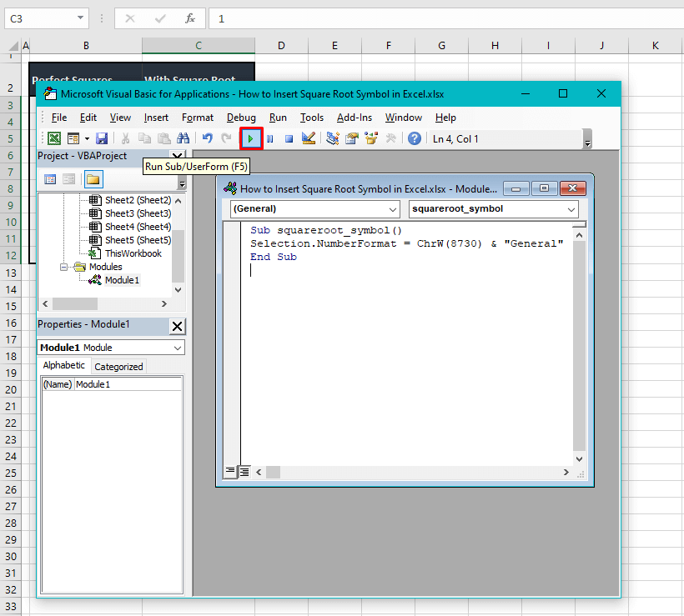This screenshot has width=684, height=616.
Task: Switch to the Categorized properties tab
Action: [x=118, y=366]
